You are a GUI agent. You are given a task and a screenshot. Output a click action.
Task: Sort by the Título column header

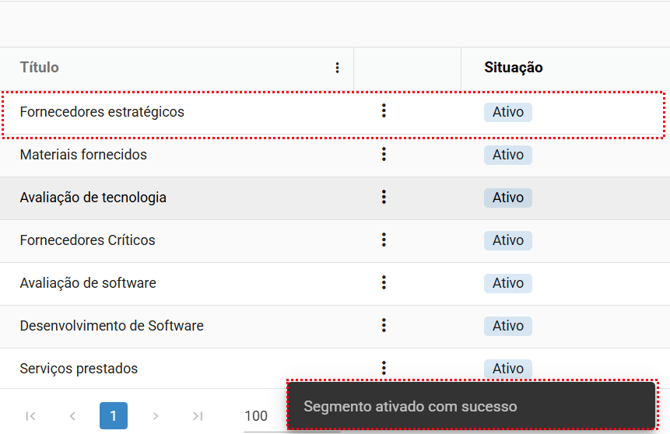point(40,68)
